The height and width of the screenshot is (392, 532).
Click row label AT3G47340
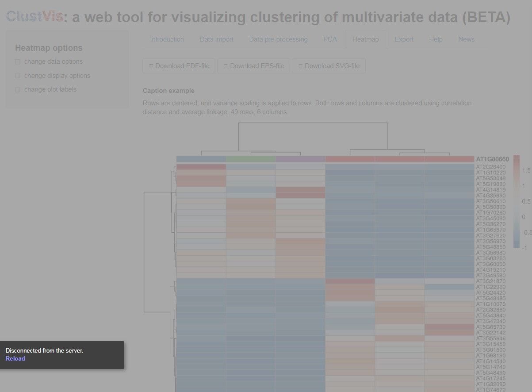[x=490, y=322]
